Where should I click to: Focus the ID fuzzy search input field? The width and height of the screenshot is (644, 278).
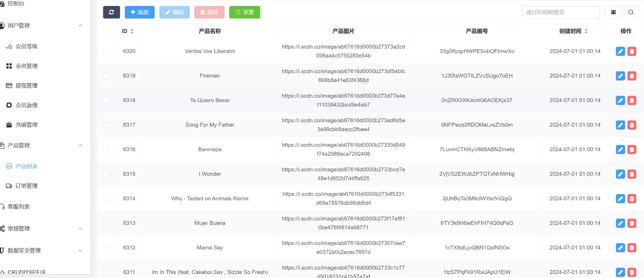tap(560, 12)
